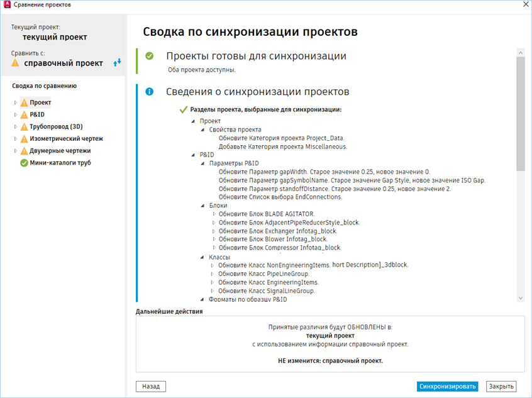Expand Exchanger Infotag_block item

point(214,231)
